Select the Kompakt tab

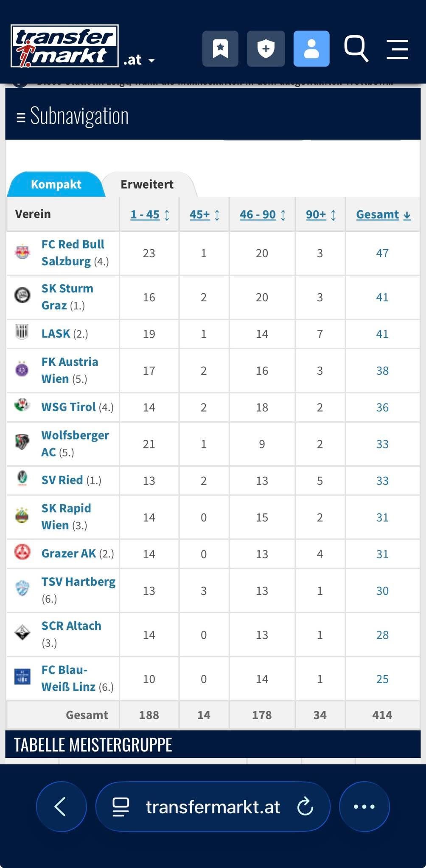pyautogui.click(x=56, y=184)
